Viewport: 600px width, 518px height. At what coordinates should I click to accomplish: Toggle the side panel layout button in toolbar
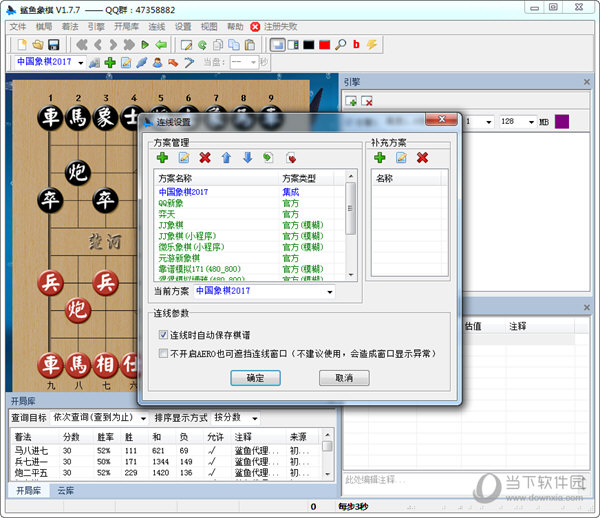coord(293,45)
